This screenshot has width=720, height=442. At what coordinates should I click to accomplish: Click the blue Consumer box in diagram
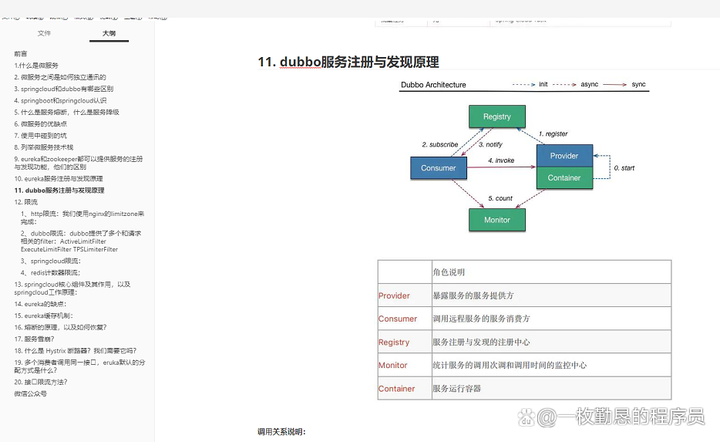click(439, 168)
